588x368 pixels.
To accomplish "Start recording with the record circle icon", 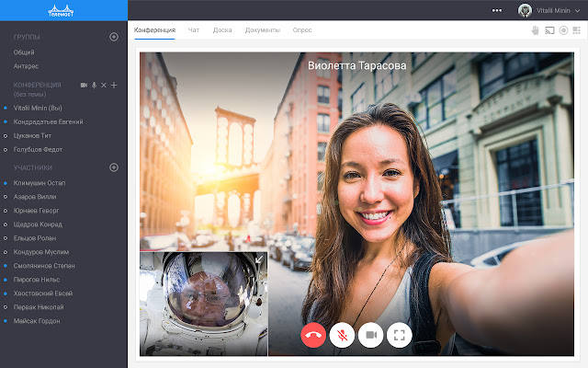I will point(563,30).
